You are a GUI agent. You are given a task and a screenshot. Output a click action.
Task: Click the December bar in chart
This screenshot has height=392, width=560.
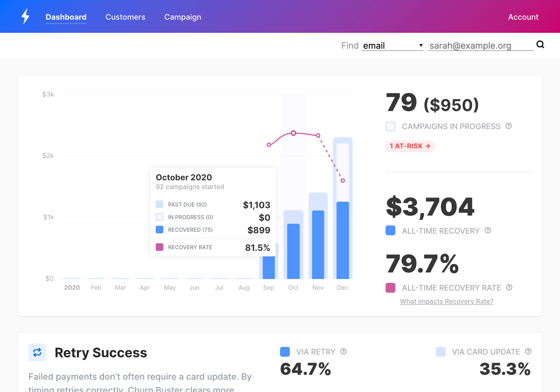coord(343,208)
